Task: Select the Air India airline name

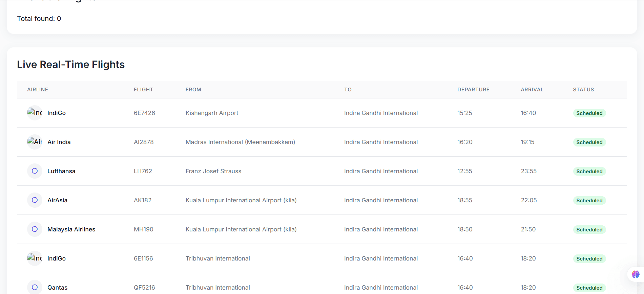Action: click(x=59, y=142)
